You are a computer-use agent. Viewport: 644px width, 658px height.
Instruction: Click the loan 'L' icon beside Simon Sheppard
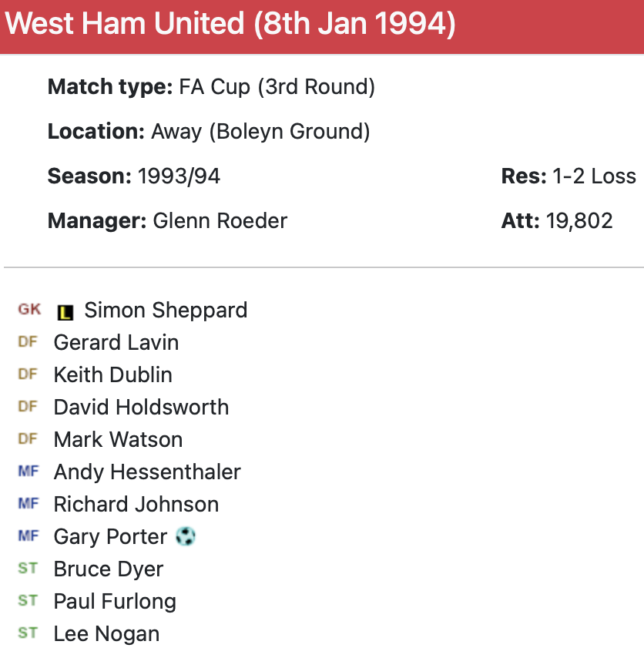tap(65, 312)
